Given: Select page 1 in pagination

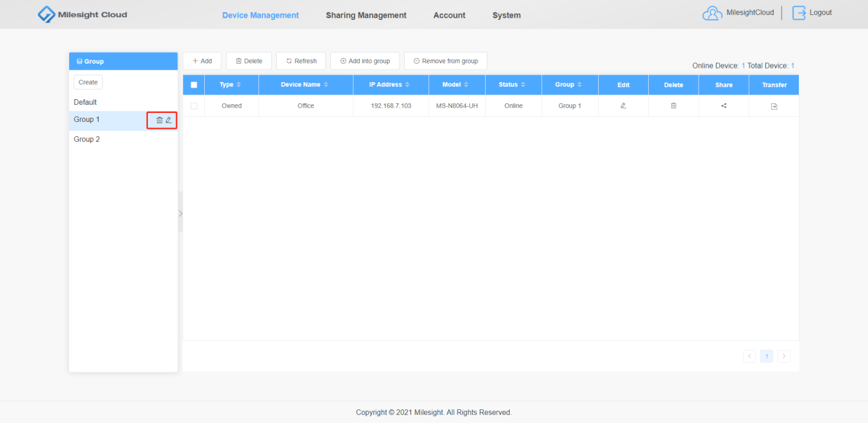Looking at the screenshot, I should coord(767,356).
